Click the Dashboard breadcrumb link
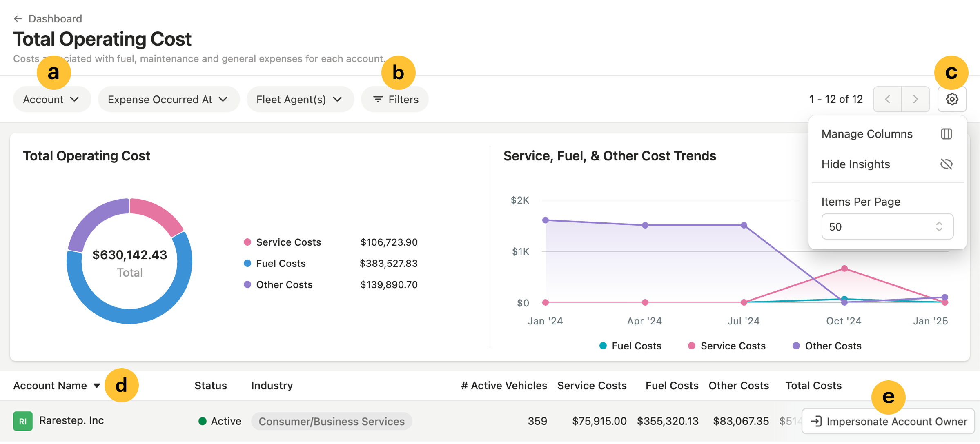Screen dimensions: 980x444 [x=55, y=19]
